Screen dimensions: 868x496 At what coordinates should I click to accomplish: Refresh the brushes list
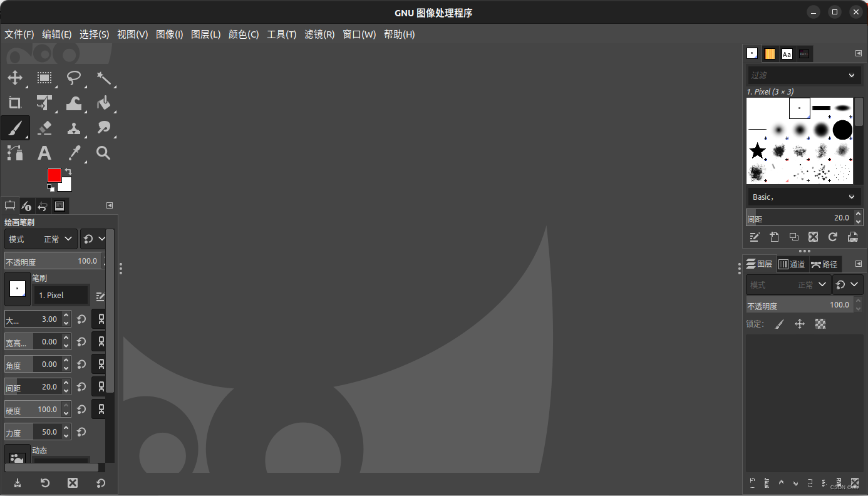(833, 237)
